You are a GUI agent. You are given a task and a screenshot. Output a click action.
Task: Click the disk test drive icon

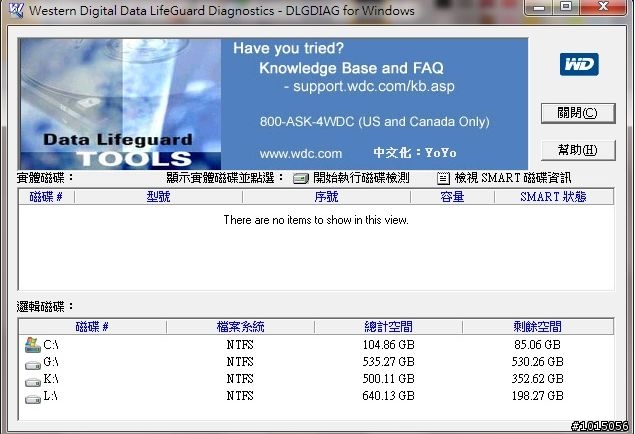coord(300,178)
